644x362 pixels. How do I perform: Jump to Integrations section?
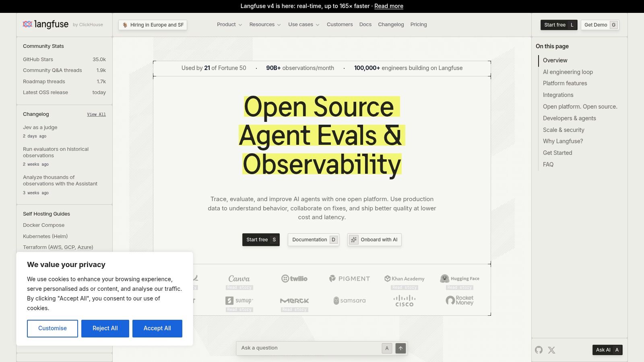click(558, 95)
